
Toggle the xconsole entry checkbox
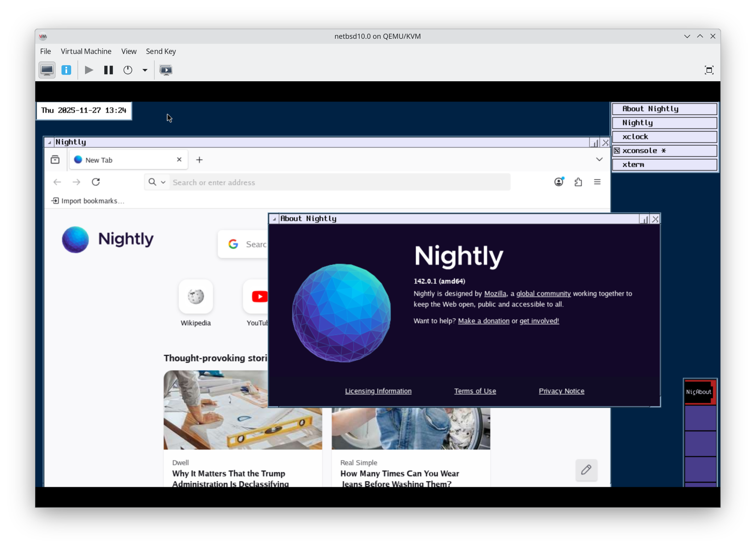(617, 151)
